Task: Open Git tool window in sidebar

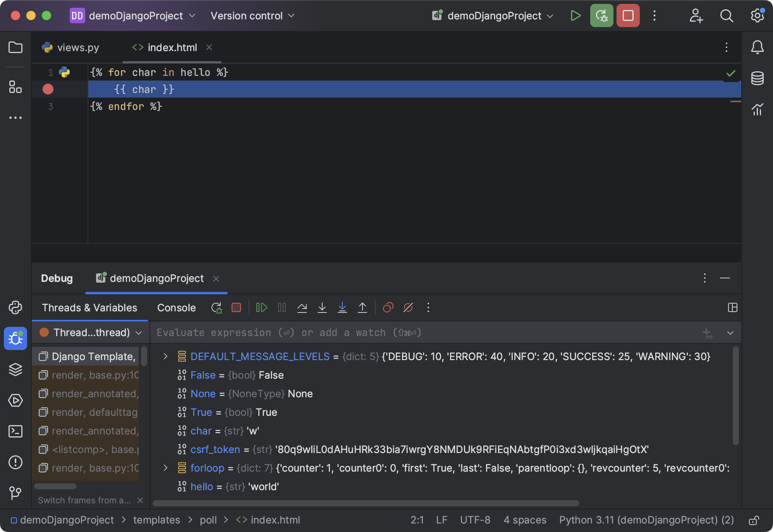Action: (x=15, y=493)
